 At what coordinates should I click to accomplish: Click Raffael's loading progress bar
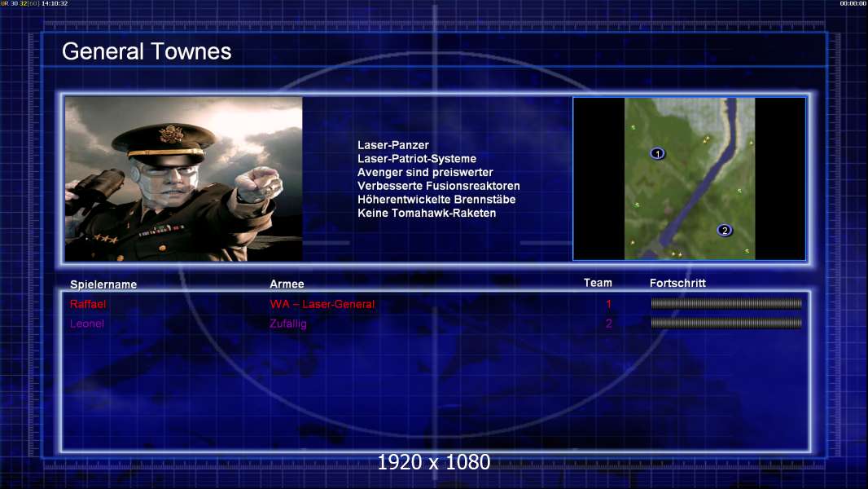(x=726, y=303)
